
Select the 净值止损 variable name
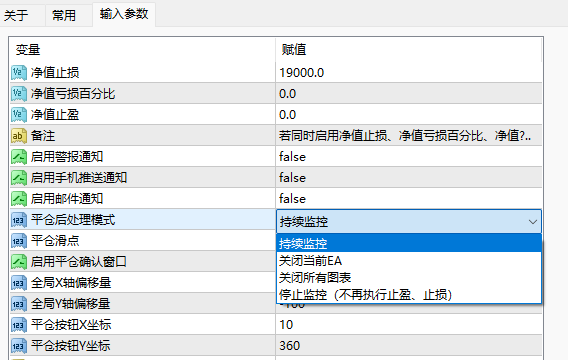tap(55, 73)
